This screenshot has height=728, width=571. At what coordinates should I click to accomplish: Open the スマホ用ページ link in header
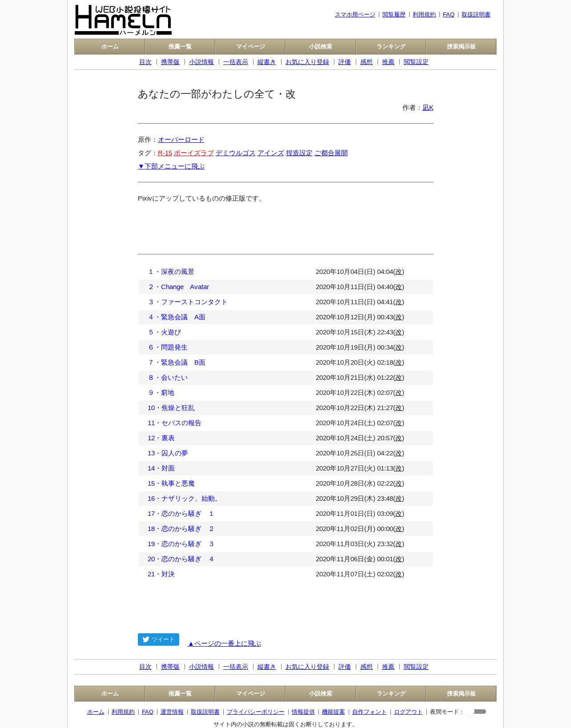coord(355,15)
